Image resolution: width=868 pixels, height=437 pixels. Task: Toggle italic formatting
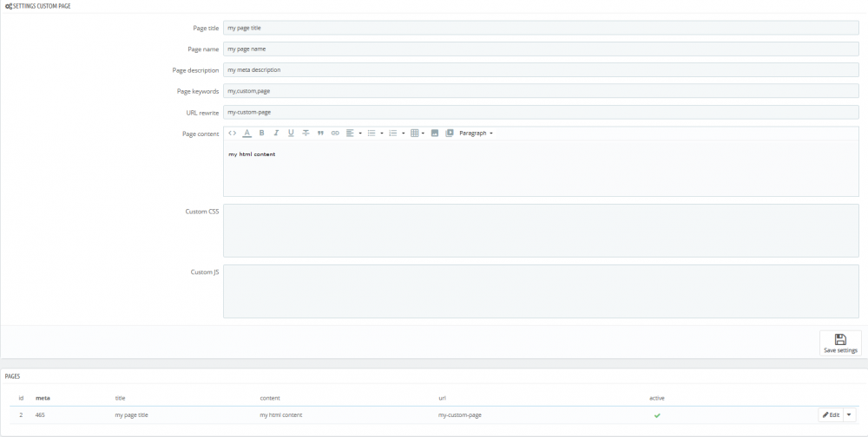coord(276,134)
